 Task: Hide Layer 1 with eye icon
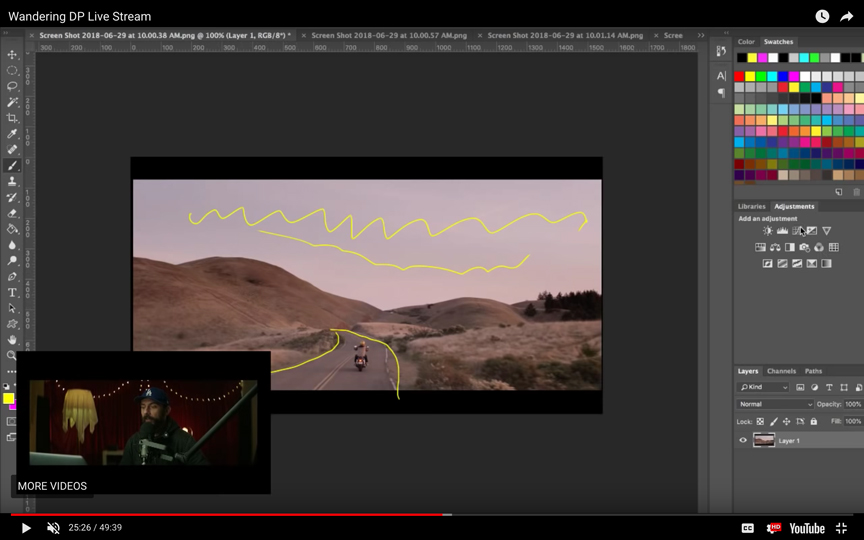pyautogui.click(x=743, y=440)
